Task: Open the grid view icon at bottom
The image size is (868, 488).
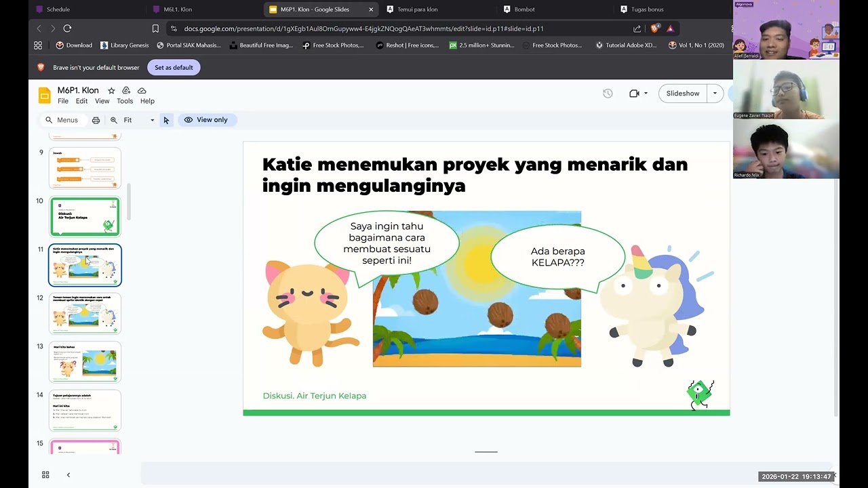Action: tap(45, 474)
